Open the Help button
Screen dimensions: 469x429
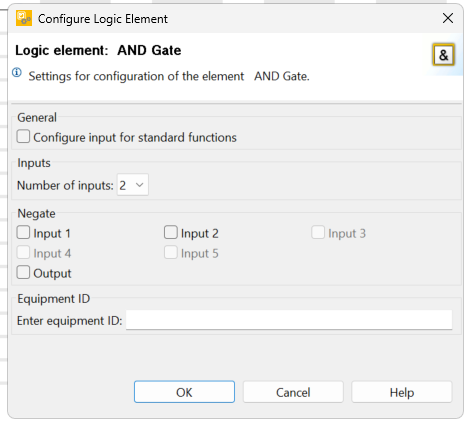click(x=402, y=392)
